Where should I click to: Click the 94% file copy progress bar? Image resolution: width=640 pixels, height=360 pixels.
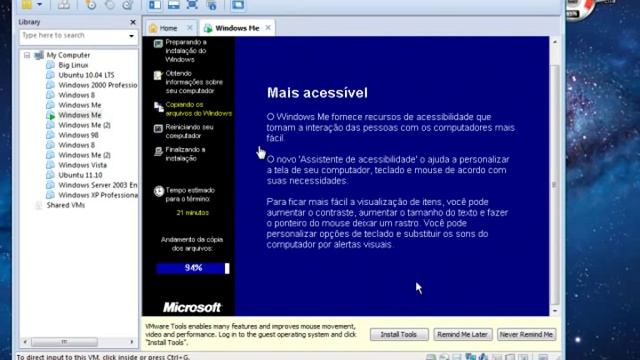[x=193, y=268]
